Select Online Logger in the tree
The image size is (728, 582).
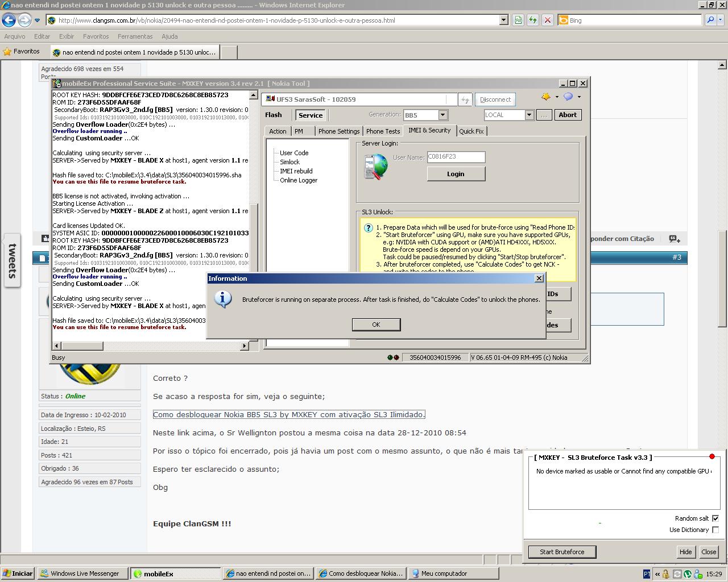(299, 180)
